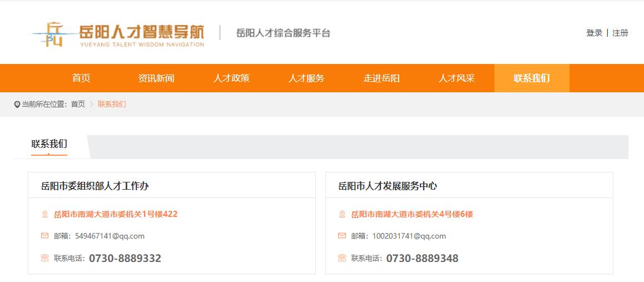This screenshot has height=282, width=644.
Task: Click the telephone icon beside 0730-8889332
Action: pos(44,258)
